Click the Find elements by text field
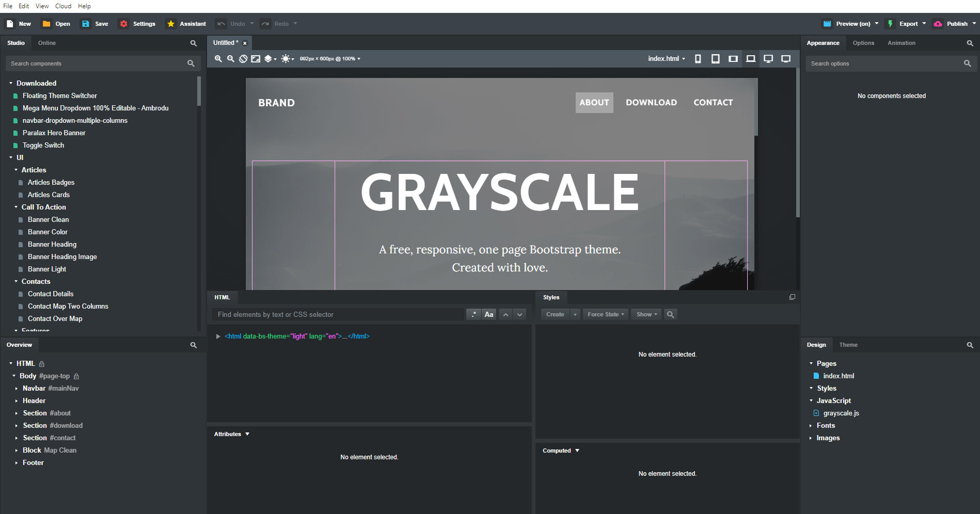 click(338, 314)
